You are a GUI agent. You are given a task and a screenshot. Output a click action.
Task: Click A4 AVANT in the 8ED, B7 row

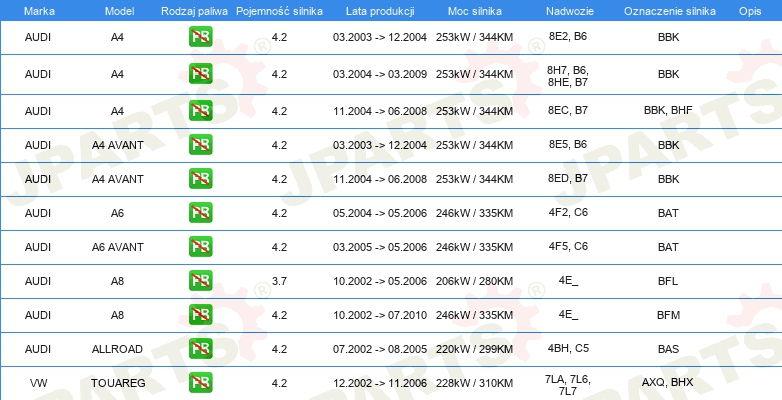click(x=118, y=179)
